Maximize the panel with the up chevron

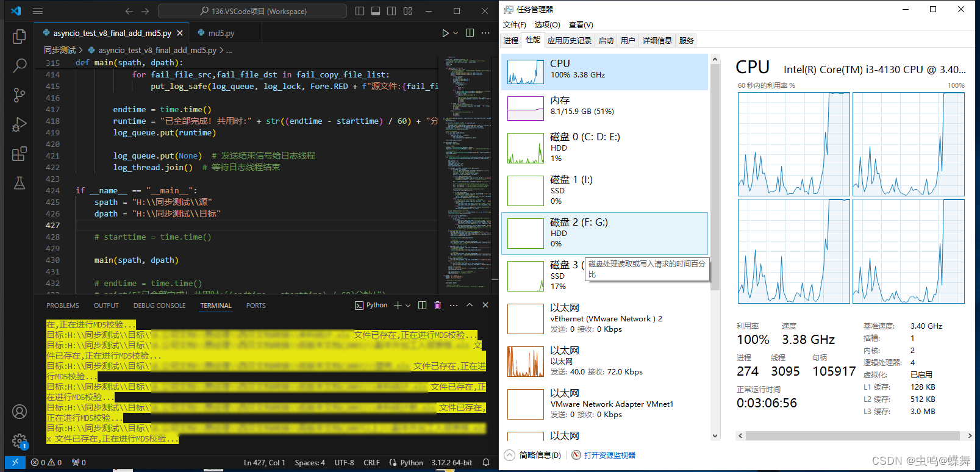[470, 305]
